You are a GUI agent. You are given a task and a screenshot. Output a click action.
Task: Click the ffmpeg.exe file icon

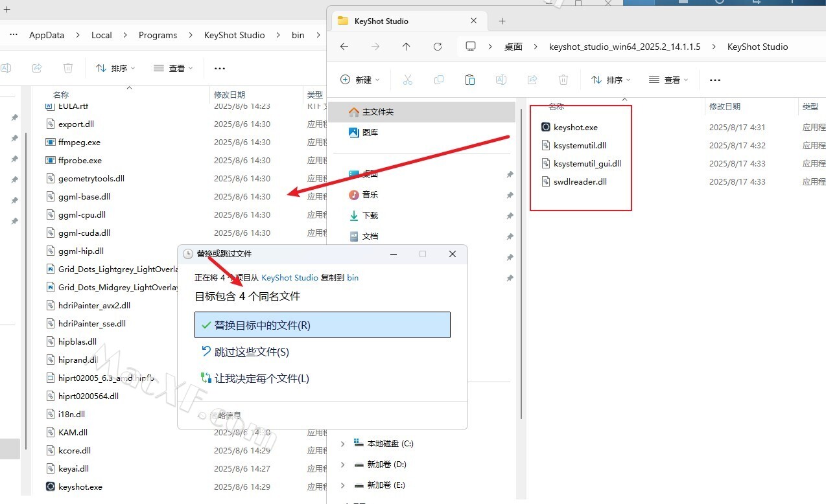click(51, 142)
